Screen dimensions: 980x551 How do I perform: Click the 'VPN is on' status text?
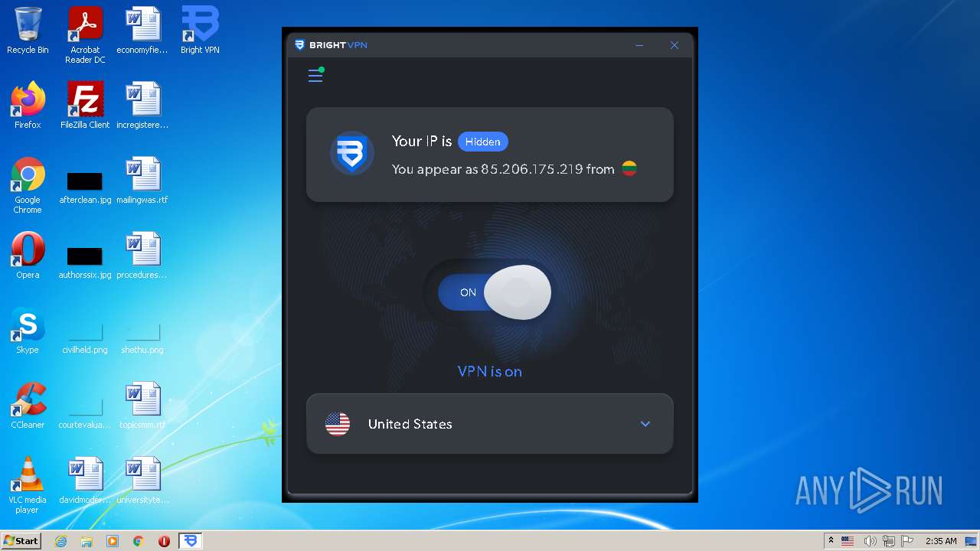point(490,371)
